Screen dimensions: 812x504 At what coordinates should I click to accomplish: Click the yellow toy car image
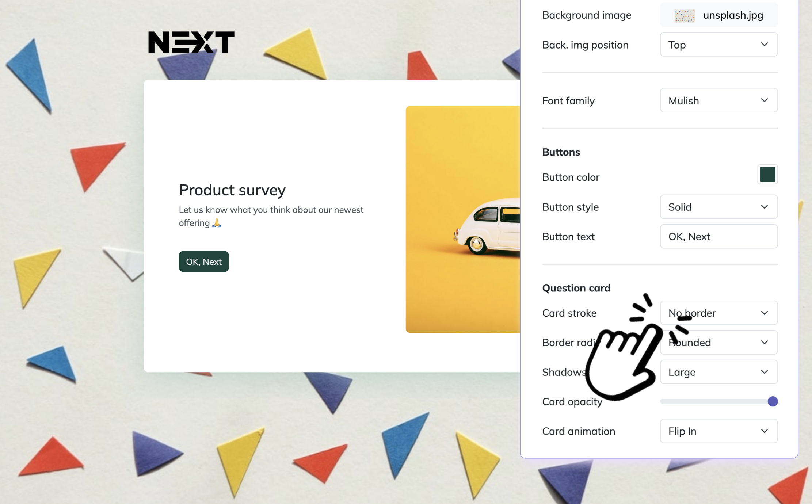coord(462,219)
